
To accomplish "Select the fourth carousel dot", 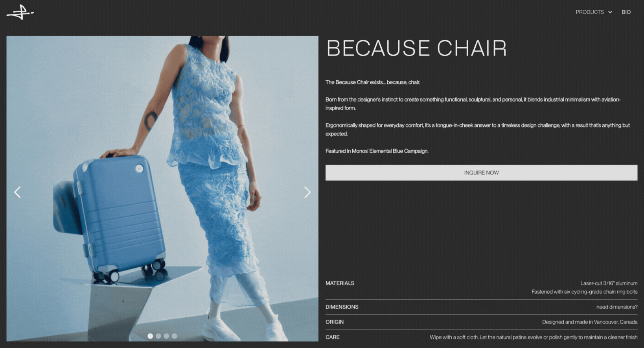I will (x=175, y=336).
